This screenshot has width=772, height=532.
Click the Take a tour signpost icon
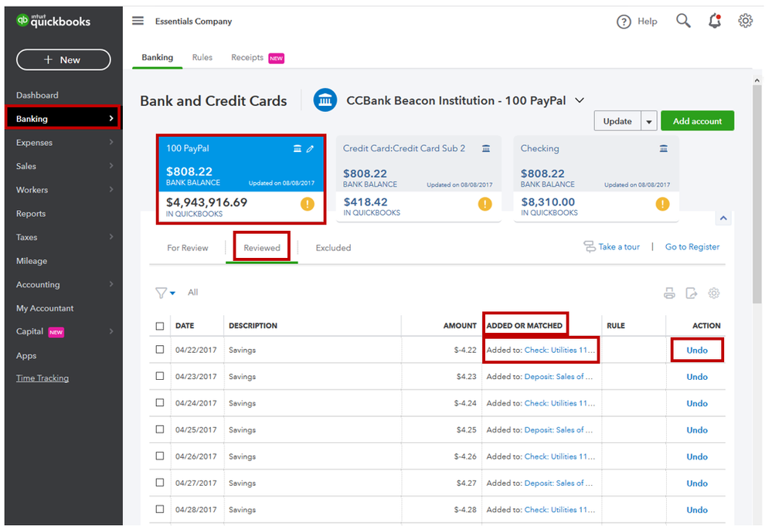590,246
